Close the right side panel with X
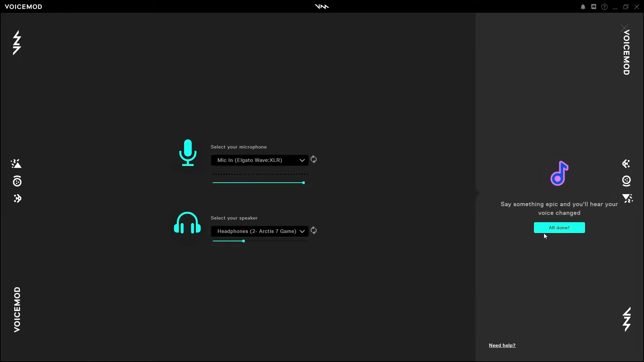Viewport: 644px width, 362px height. tap(624, 28)
